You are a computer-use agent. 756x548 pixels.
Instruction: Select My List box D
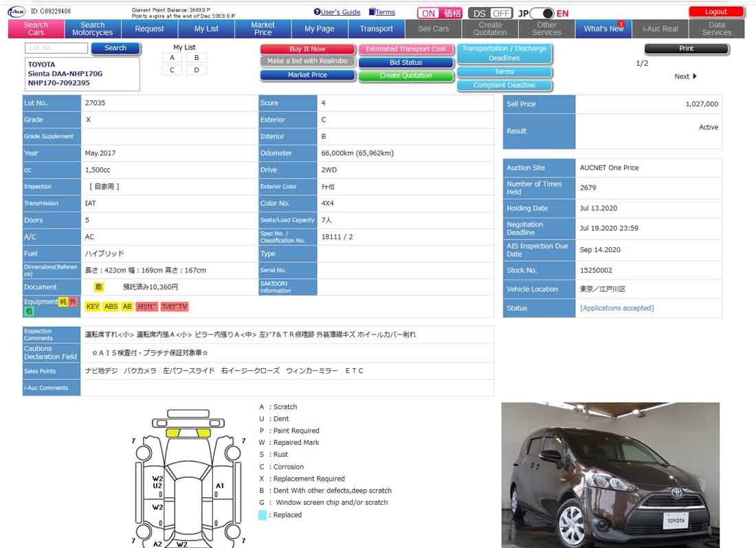click(x=197, y=70)
